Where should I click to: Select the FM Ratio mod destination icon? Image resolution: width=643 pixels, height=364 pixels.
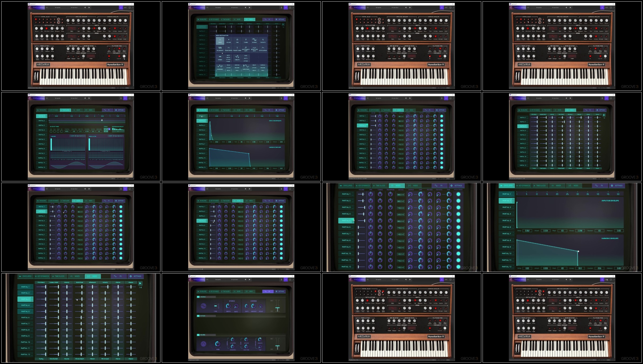[263, 40]
